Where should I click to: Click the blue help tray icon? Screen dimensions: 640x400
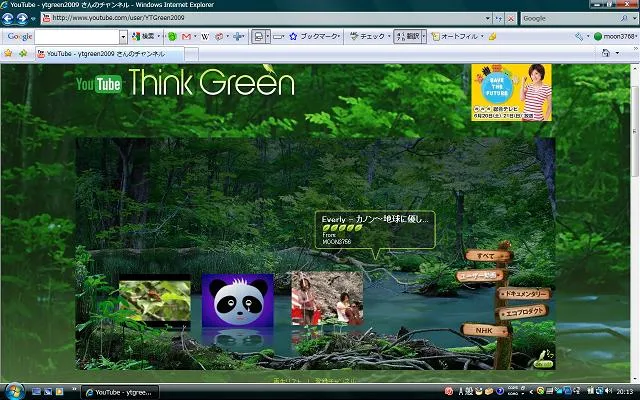click(500, 392)
